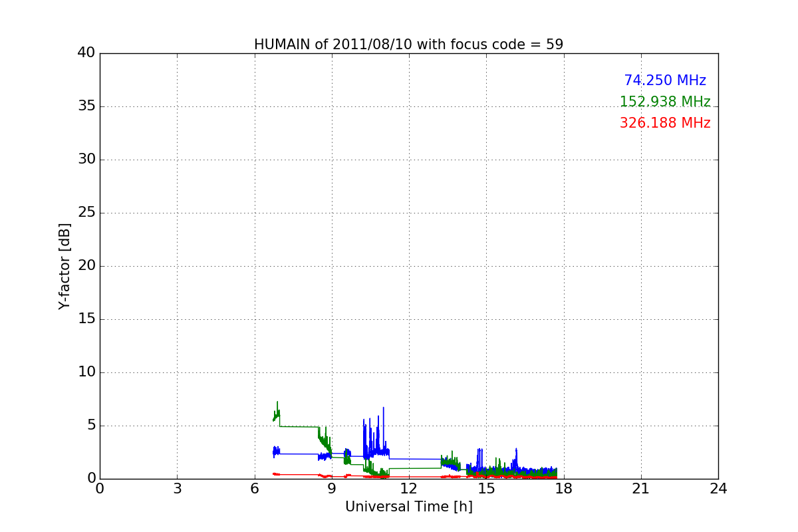Click the plot title 'HUMAIN of 2011/08/10 with focus code = 59'

pos(408,45)
